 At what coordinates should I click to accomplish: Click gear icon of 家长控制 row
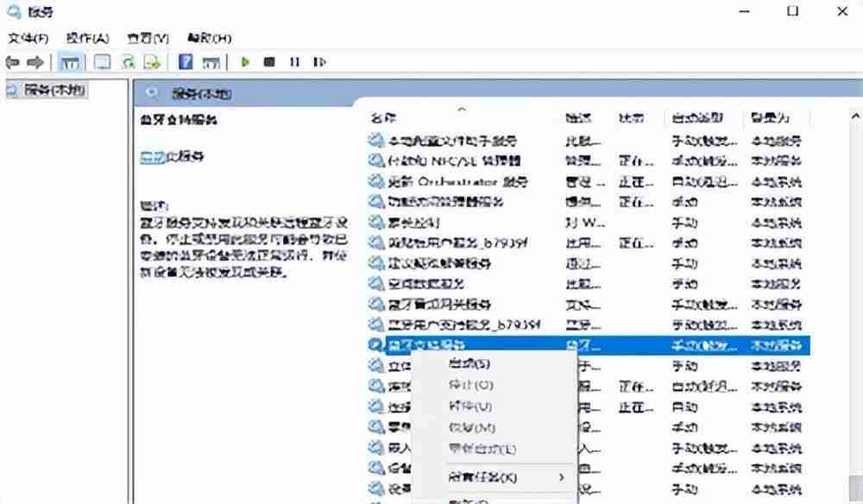click(376, 223)
